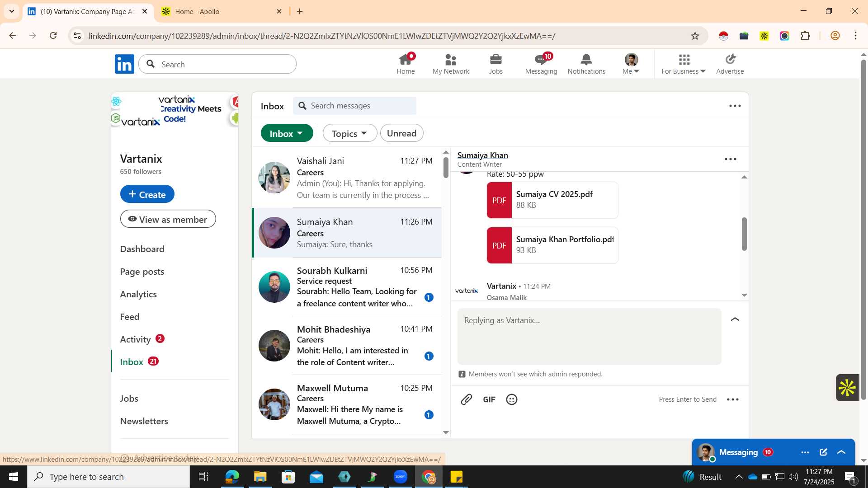
Task: Open the LinkedIn home logo
Action: tap(124, 64)
